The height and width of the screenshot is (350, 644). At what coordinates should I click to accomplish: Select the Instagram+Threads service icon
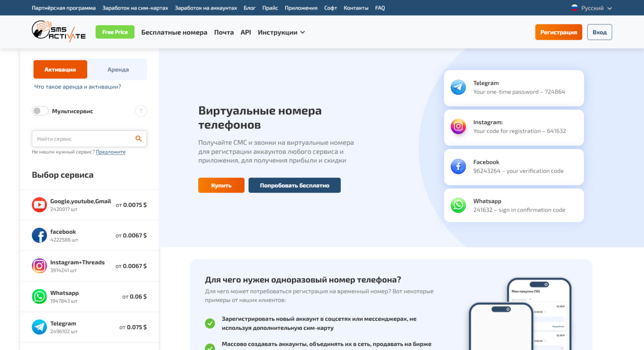39,266
